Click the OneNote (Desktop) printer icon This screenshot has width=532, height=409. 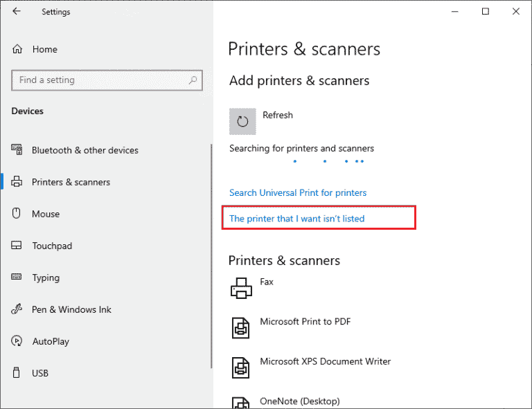(x=241, y=403)
